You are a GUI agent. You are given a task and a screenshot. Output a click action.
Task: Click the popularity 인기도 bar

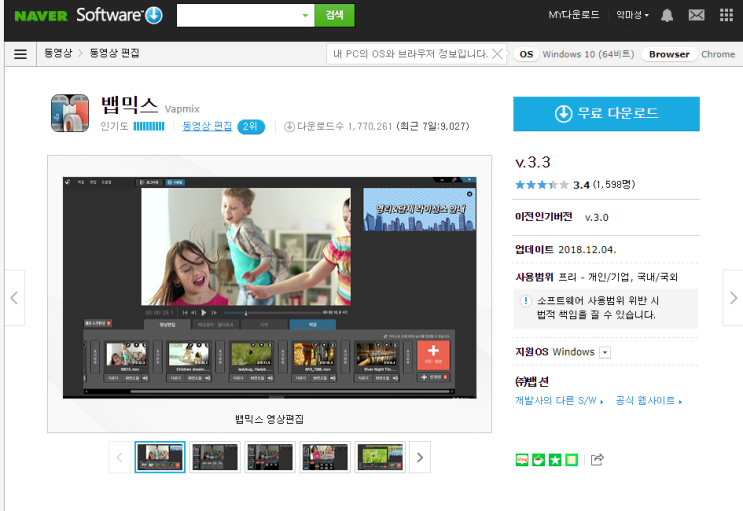point(149,126)
